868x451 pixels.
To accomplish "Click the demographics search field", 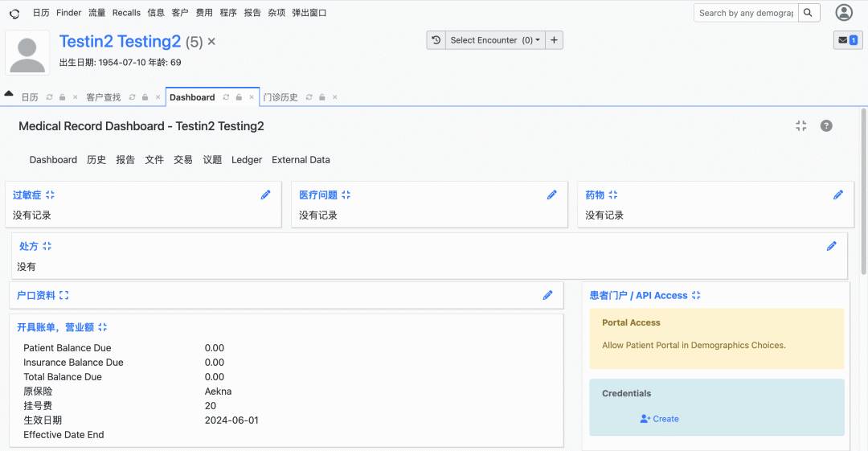I will click(x=746, y=13).
